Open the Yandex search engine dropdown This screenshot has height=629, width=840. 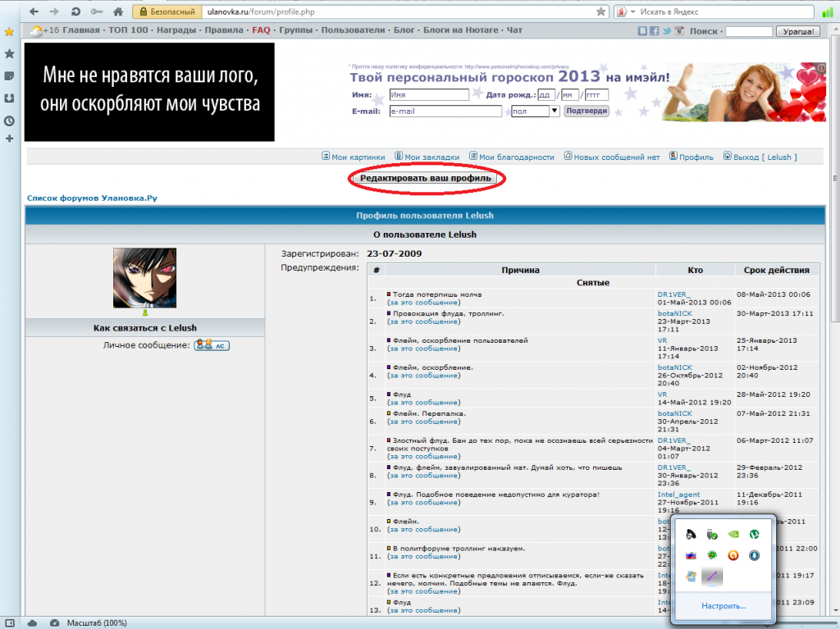tap(628, 12)
